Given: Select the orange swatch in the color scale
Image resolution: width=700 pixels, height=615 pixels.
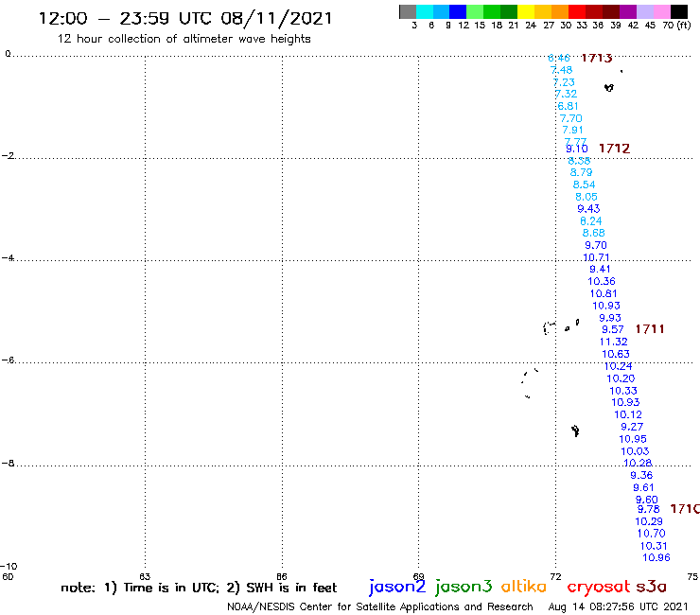Looking at the screenshot, I should (560, 11).
